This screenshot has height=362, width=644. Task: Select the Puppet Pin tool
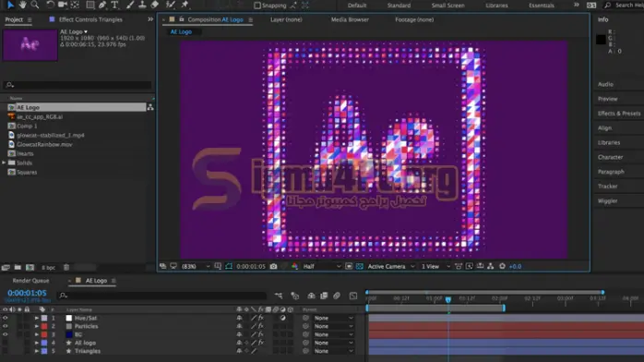[x=185, y=5]
